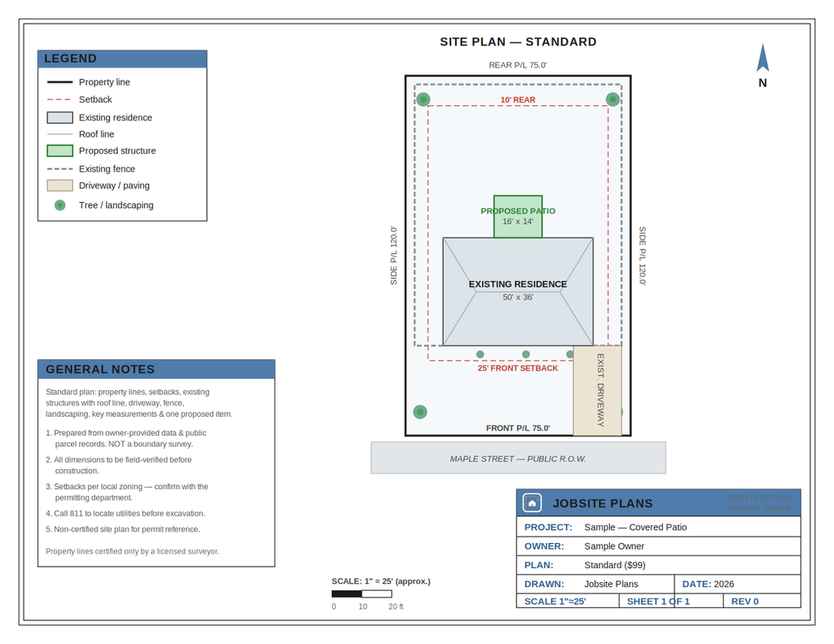Click the REV 0 cell
This screenshot has width=834, height=644.
pos(762,601)
